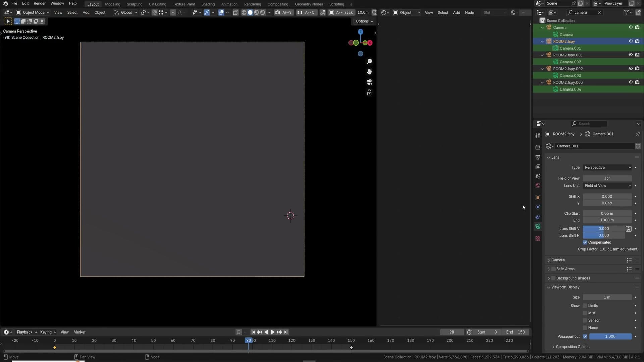Play the animation forward
The image size is (644, 362).
point(273,332)
